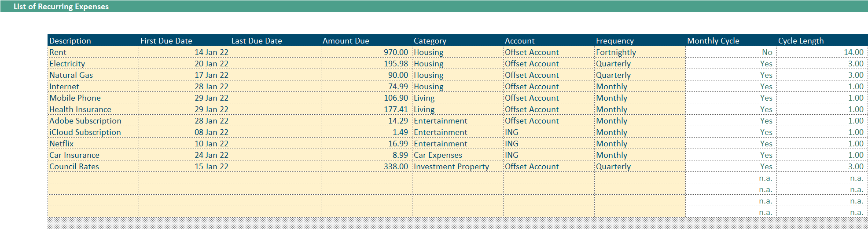Open the Mobile Phone category cell Living
This screenshot has width=868, height=229.
(x=458, y=98)
